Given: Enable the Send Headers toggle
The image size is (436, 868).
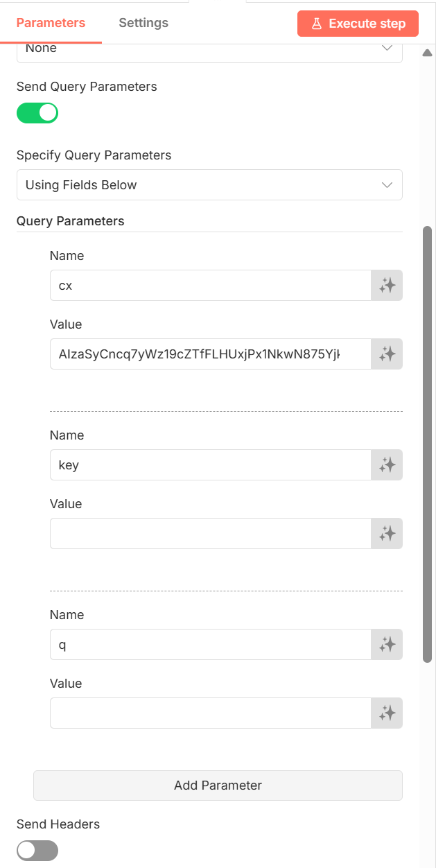Looking at the screenshot, I should coord(37,851).
